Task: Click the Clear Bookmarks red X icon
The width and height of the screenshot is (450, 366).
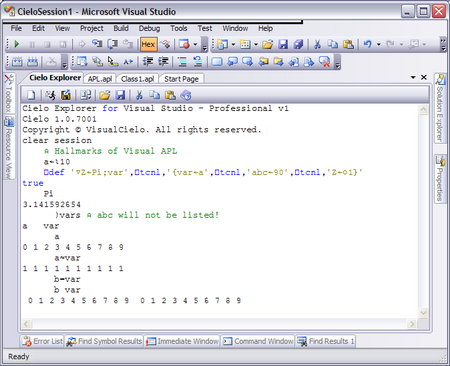Action: 324,61
